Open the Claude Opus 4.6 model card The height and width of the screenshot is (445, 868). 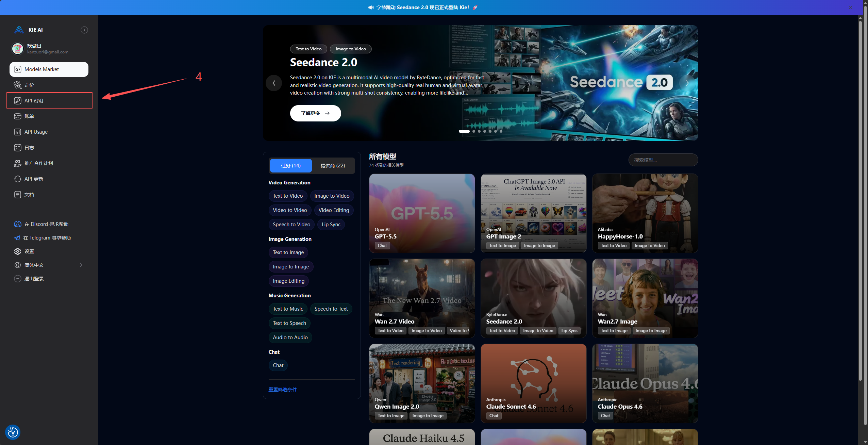click(x=645, y=383)
